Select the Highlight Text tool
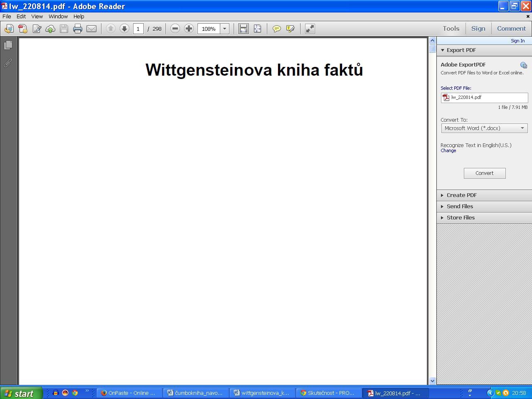532x399 pixels. point(290,29)
